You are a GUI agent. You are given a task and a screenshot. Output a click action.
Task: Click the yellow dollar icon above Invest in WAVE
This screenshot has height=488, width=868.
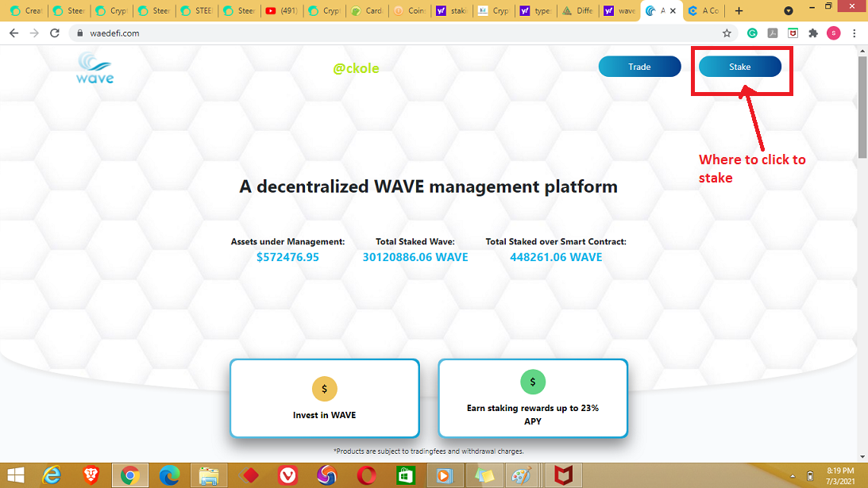coord(324,388)
